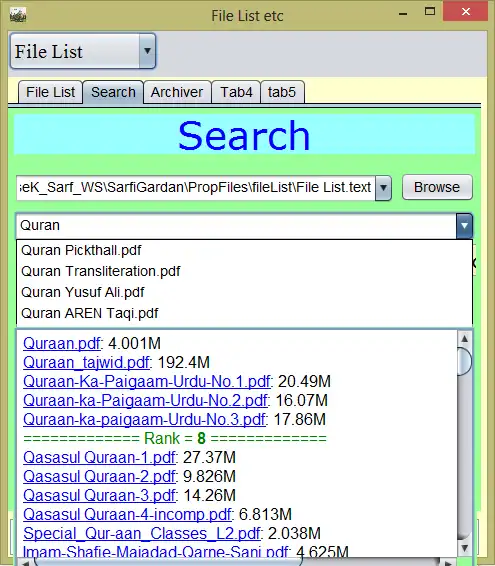Click the results scrollbar down arrow
The image size is (495, 566).
(465, 548)
